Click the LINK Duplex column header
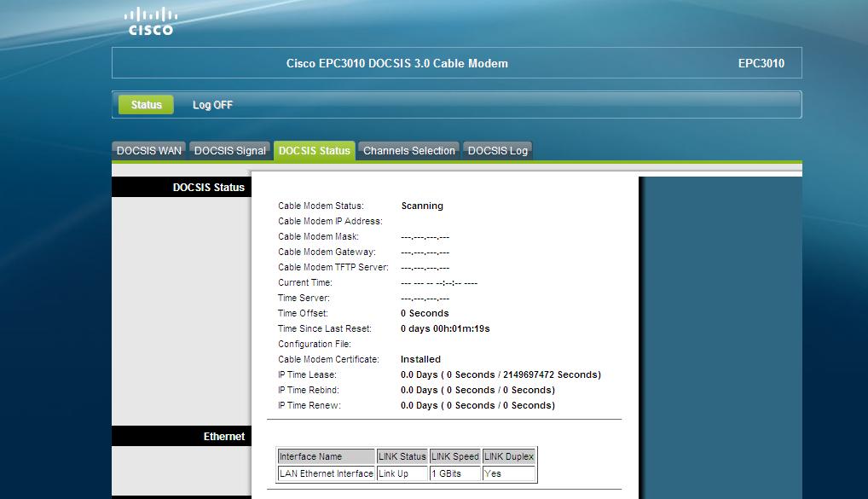This screenshot has width=868, height=499. [x=509, y=456]
